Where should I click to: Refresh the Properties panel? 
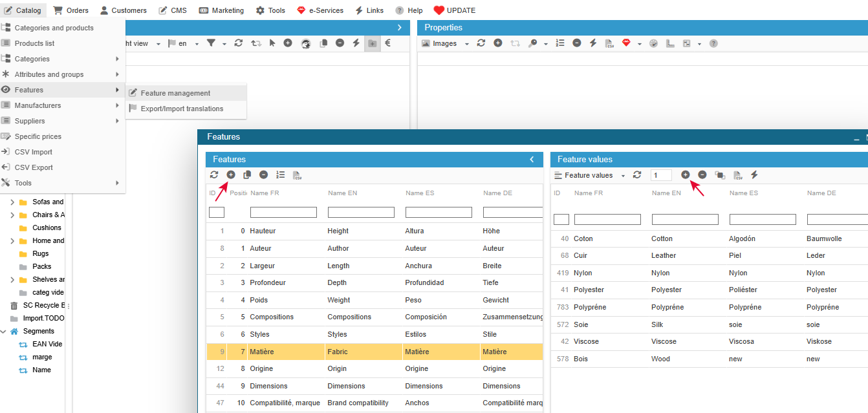click(x=481, y=43)
